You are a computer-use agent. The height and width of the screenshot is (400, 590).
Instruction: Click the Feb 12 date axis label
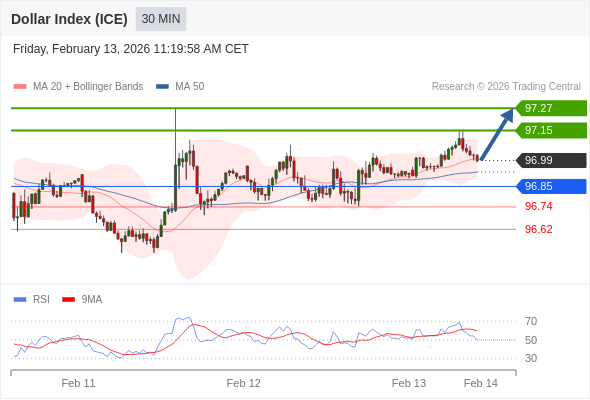(x=243, y=383)
